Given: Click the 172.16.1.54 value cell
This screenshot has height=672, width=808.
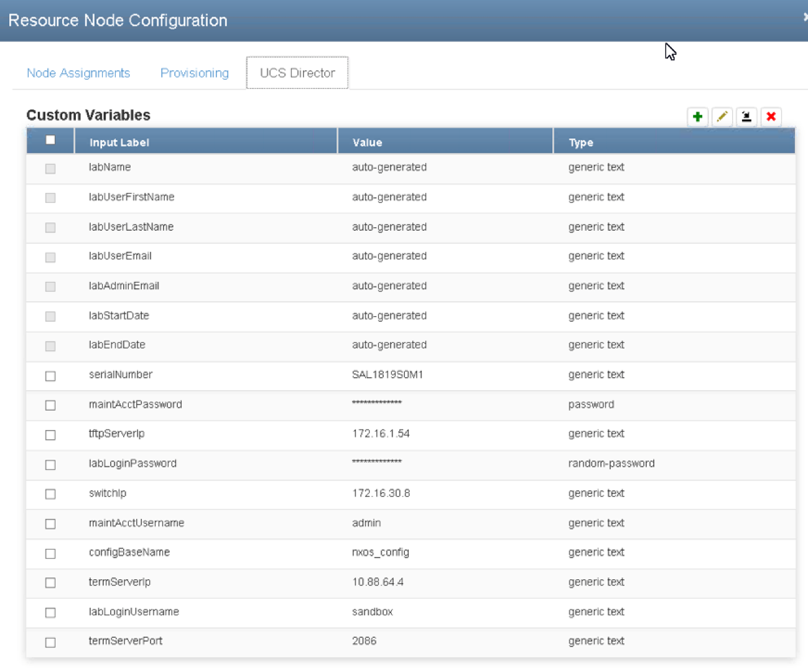Looking at the screenshot, I should coord(381,434).
